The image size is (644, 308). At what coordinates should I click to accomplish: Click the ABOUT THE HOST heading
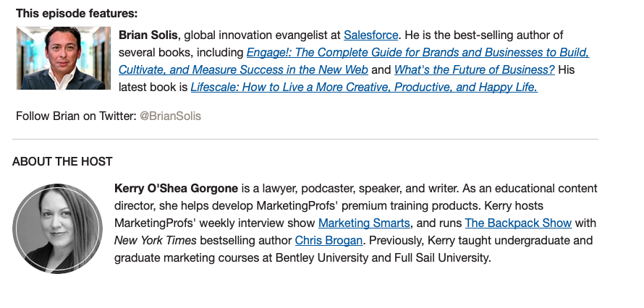point(62,161)
